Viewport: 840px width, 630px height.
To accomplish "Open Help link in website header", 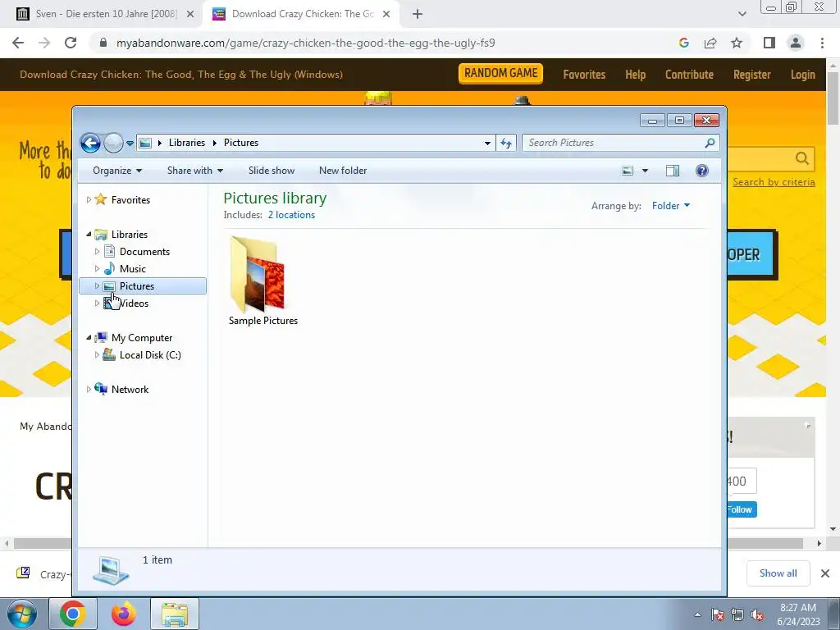I will click(x=636, y=75).
